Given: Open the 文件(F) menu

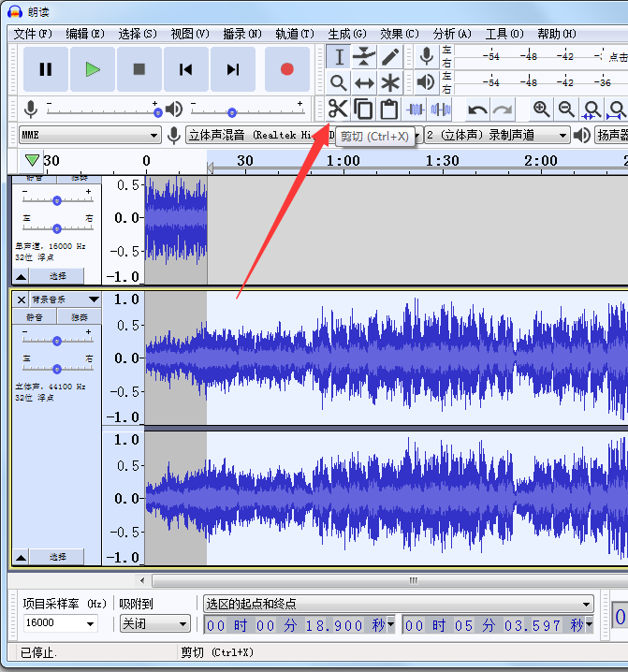Looking at the screenshot, I should (32, 34).
